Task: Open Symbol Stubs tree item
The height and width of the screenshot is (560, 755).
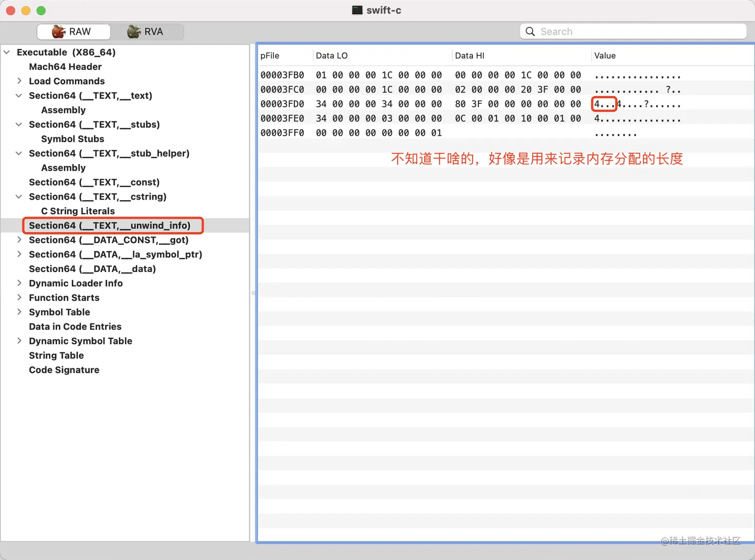Action: click(x=73, y=139)
